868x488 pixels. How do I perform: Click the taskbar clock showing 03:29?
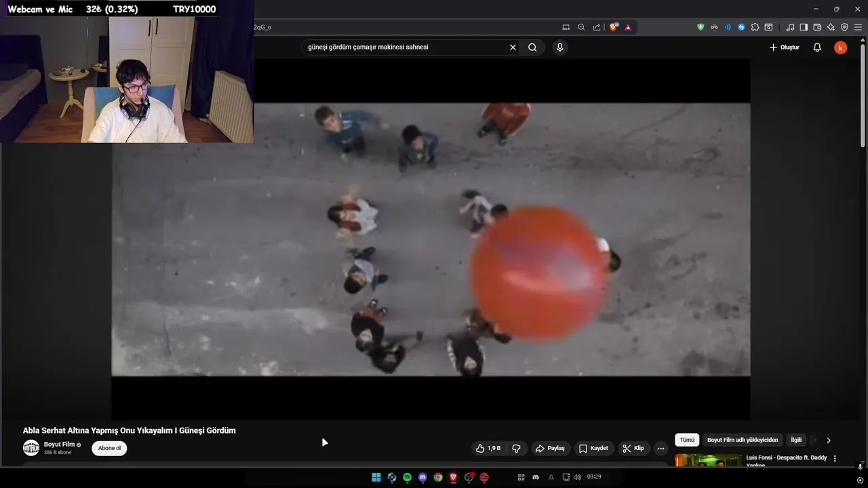click(x=594, y=477)
